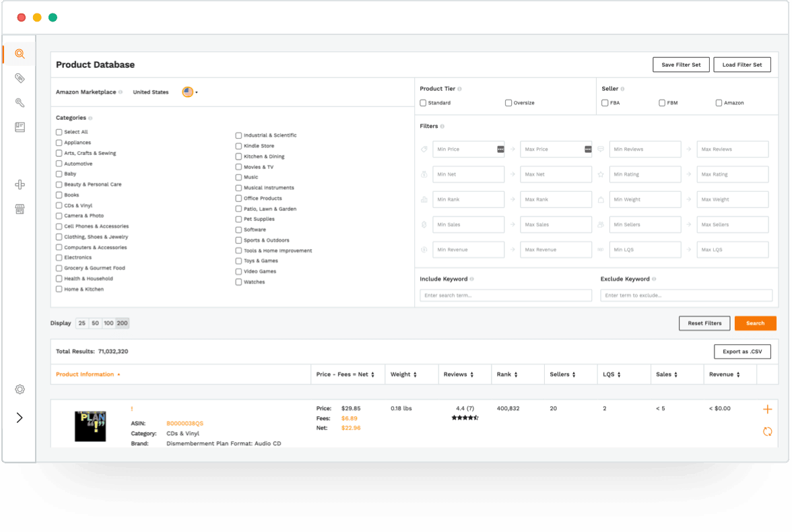Viewport: 792px width, 532px height.
Task: Expand the sidebar with the arrow icon
Action: tap(20, 418)
